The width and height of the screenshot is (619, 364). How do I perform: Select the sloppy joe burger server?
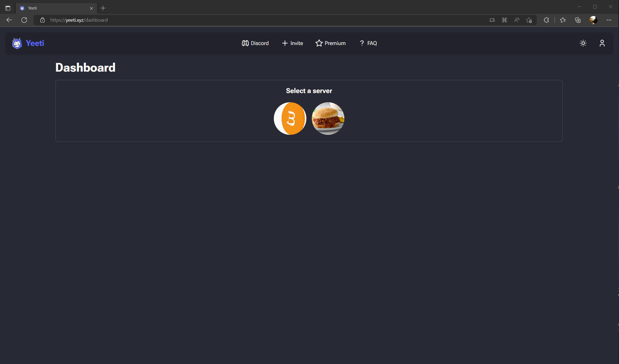pyautogui.click(x=328, y=119)
